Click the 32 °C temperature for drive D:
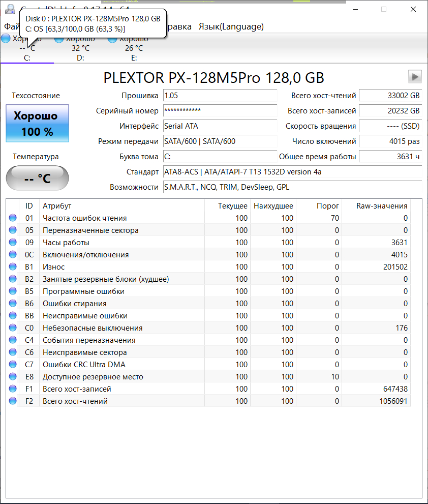 [80, 48]
